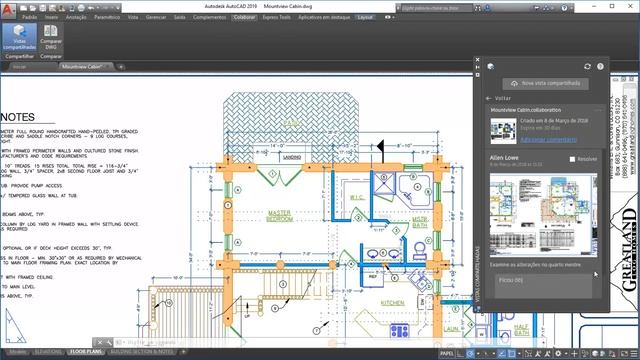Click the Open file icon in quick access toolbar
The height and width of the screenshot is (360, 640).
33,8
